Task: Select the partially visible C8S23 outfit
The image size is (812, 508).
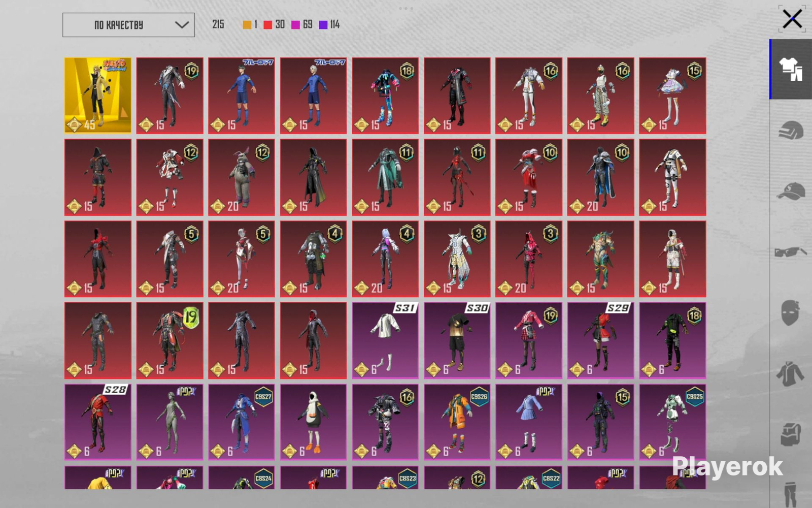Action: (385, 478)
